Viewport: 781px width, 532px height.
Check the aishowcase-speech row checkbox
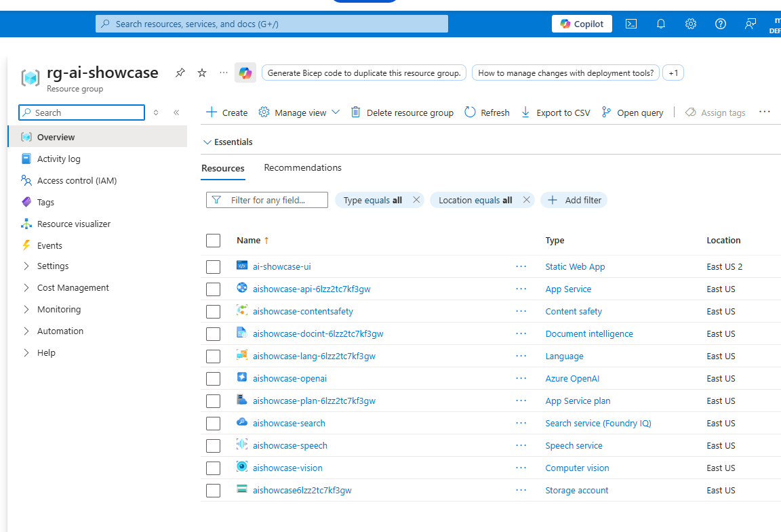tap(213, 446)
